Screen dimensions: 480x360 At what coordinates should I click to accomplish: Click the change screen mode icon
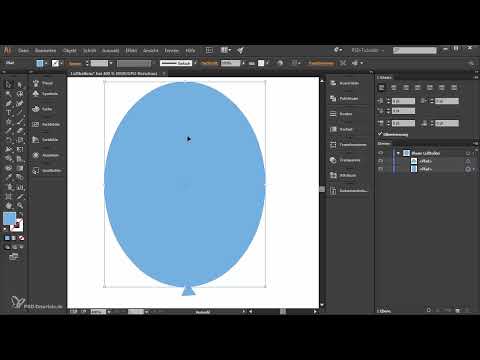[13, 256]
